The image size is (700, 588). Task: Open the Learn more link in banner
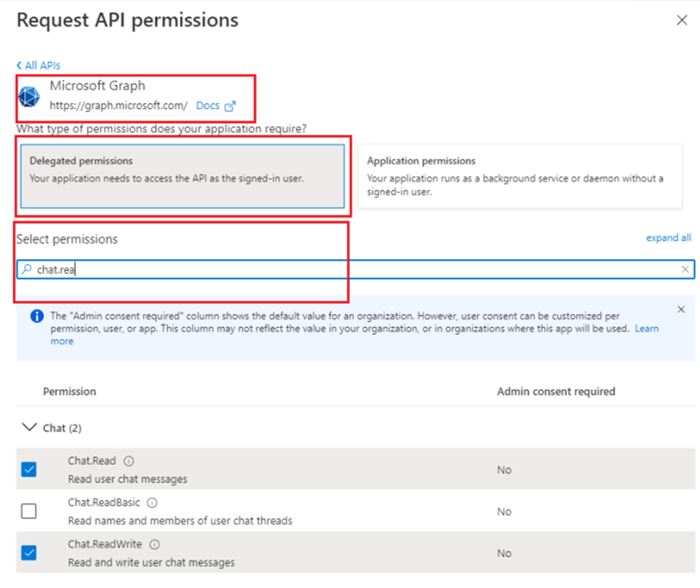tap(646, 329)
